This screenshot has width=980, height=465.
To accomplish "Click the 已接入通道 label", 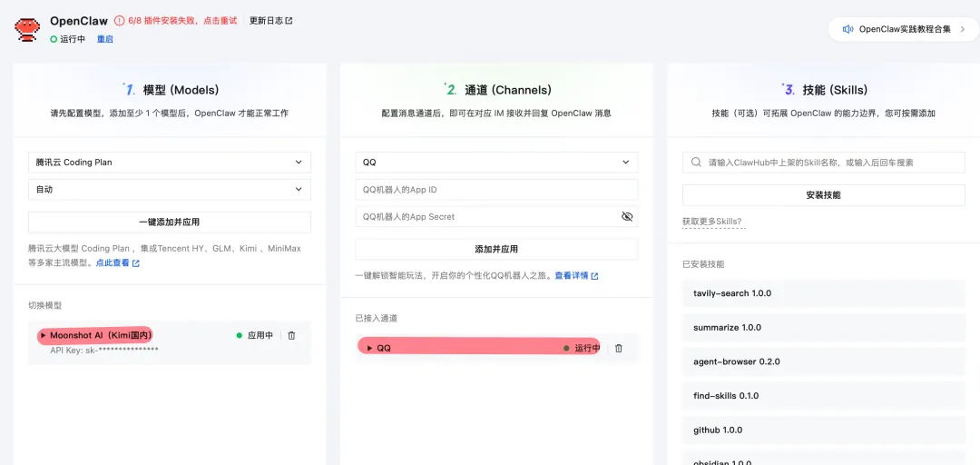I will click(377, 318).
